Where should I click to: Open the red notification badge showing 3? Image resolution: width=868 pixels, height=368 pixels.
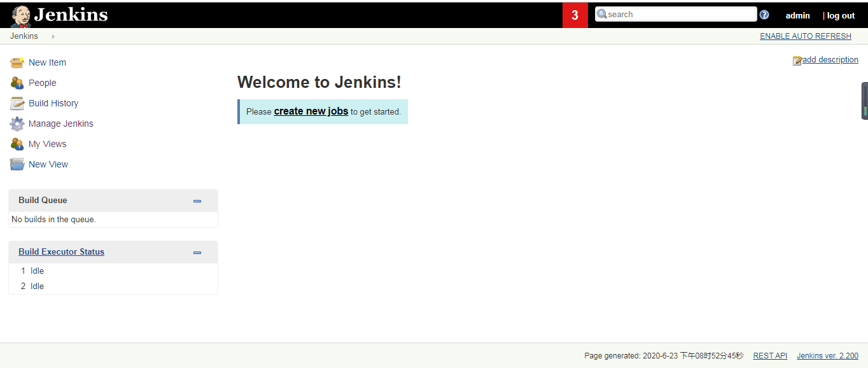click(575, 14)
